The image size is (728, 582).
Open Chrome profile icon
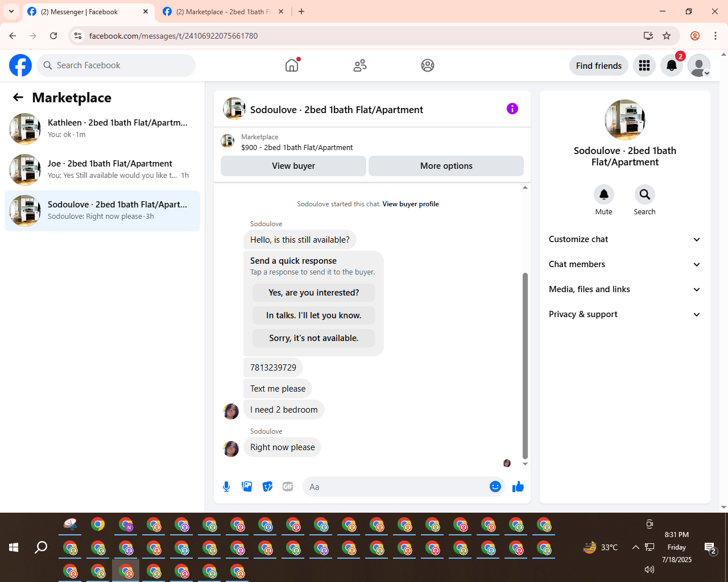pos(695,36)
